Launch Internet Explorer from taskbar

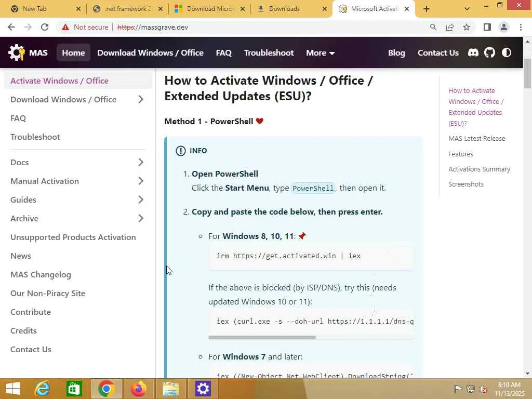click(x=43, y=389)
